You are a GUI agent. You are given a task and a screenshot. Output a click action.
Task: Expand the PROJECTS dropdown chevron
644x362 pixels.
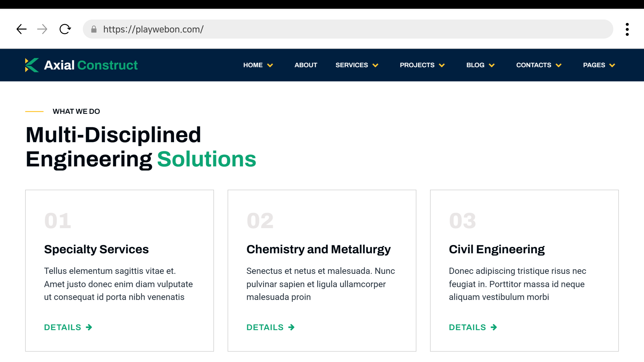[x=442, y=65]
